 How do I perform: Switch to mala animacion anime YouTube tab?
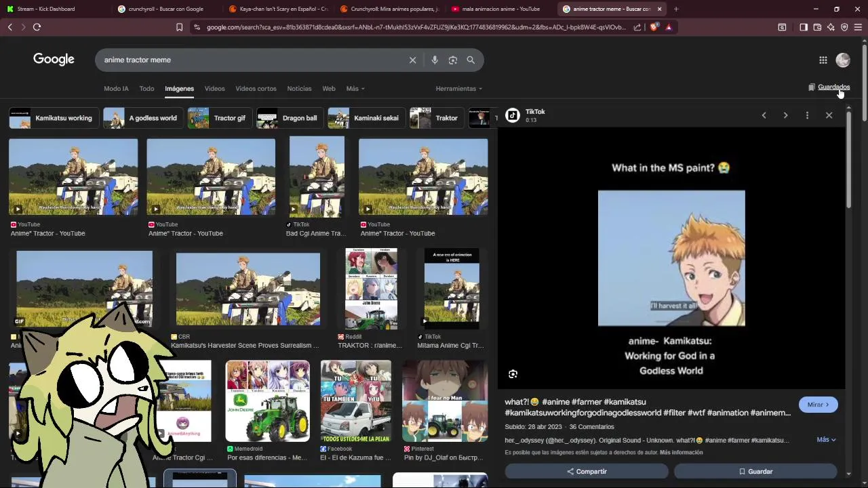(500, 9)
